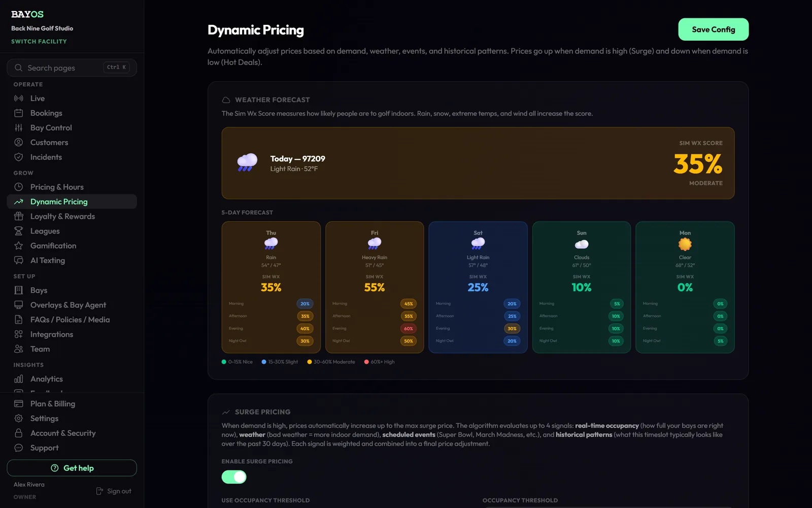Click the search magnifier icon

19,68
